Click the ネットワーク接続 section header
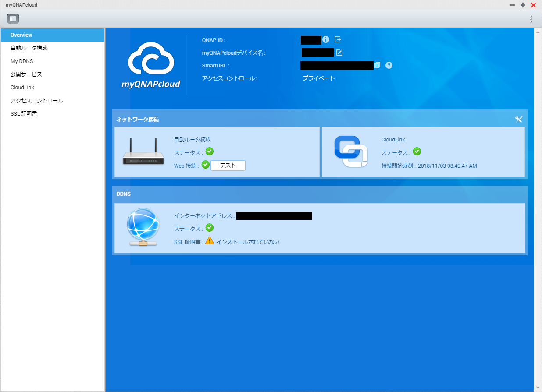 point(138,119)
